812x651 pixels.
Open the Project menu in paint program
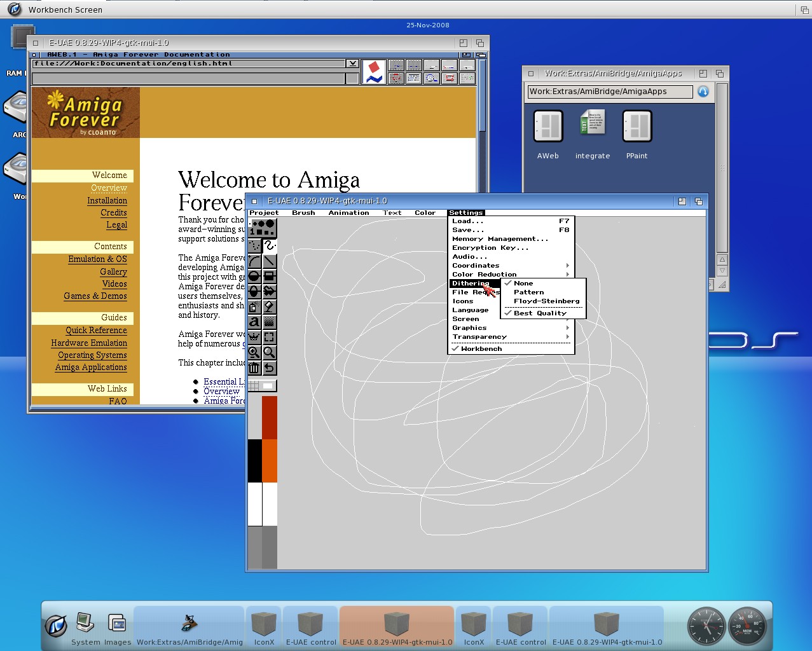pos(264,213)
